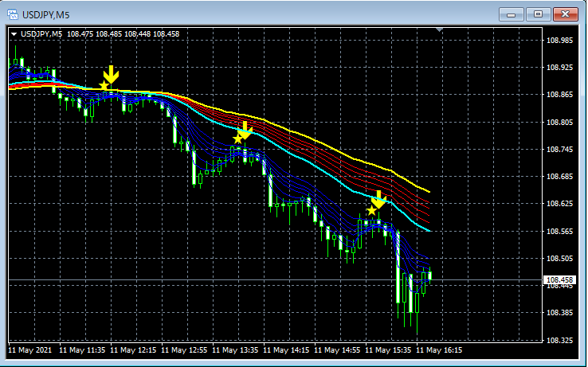Click the USDJPY,M5 title bar text

point(45,15)
